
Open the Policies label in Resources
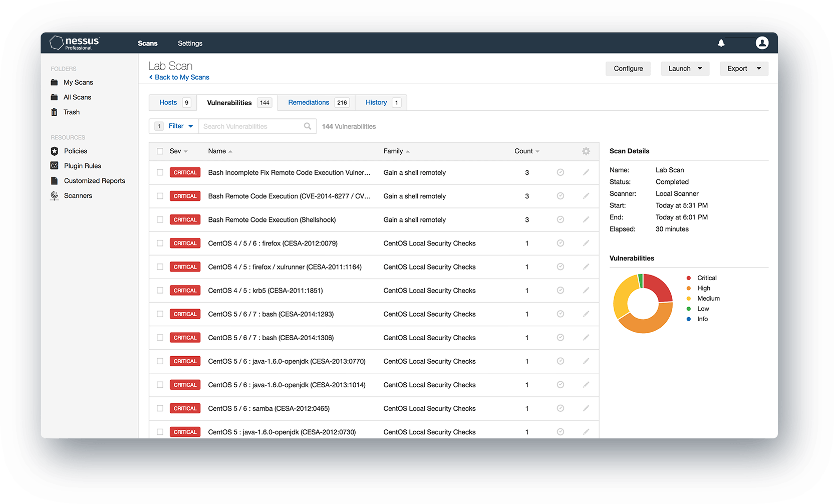[76, 151]
